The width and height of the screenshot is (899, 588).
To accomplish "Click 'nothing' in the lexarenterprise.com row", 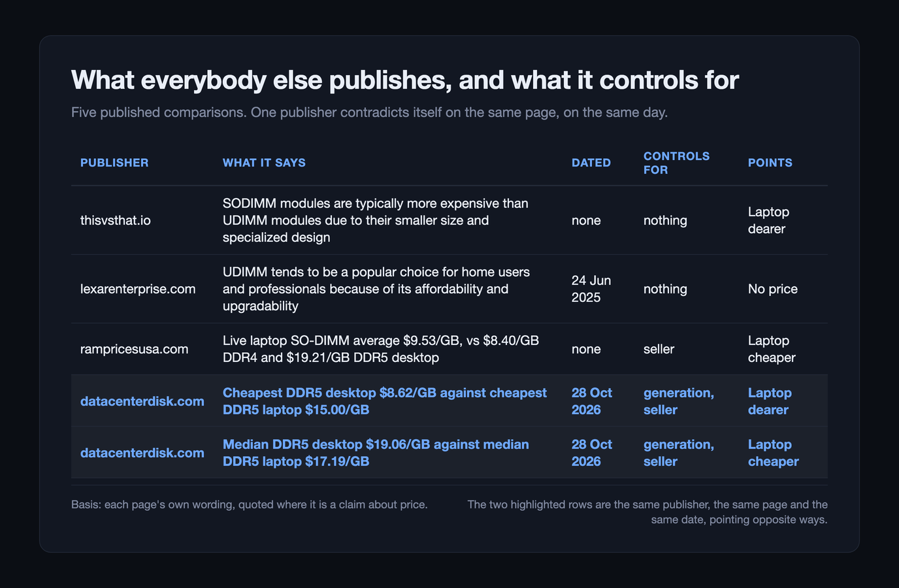I will 665,289.
